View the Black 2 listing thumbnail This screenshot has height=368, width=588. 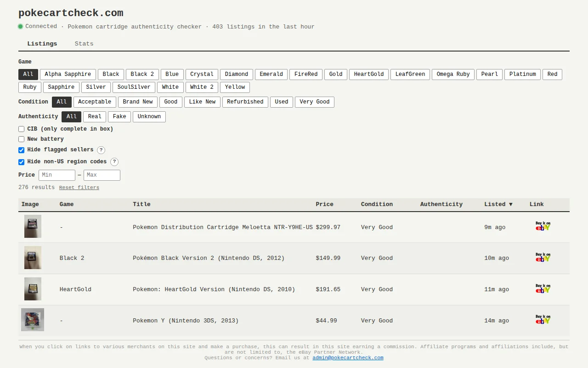click(x=33, y=258)
